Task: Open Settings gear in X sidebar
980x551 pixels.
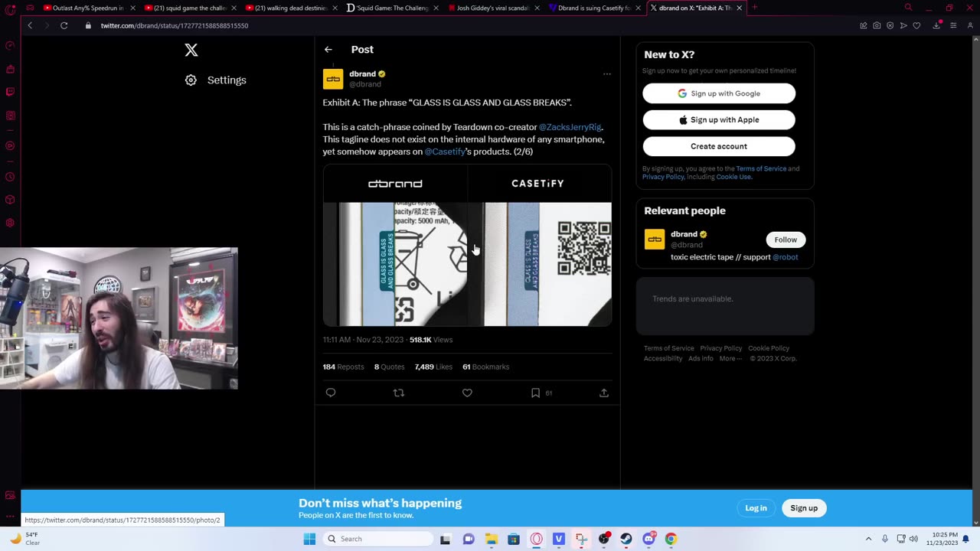Action: pyautogui.click(x=191, y=80)
